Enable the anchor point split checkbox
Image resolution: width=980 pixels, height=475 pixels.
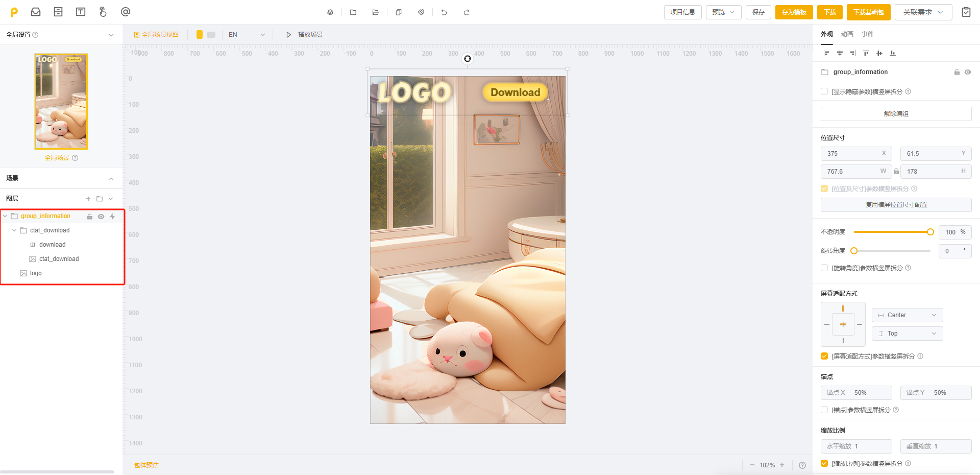tap(824, 410)
